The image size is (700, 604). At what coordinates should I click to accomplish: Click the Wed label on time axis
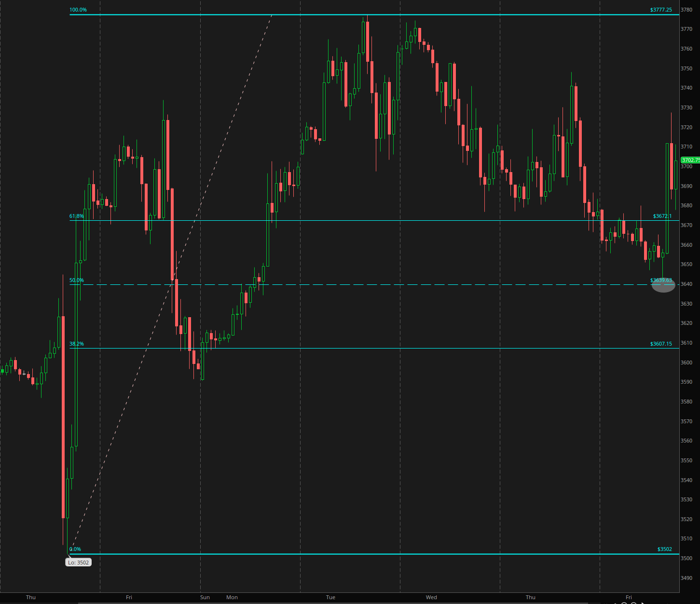[x=431, y=597]
